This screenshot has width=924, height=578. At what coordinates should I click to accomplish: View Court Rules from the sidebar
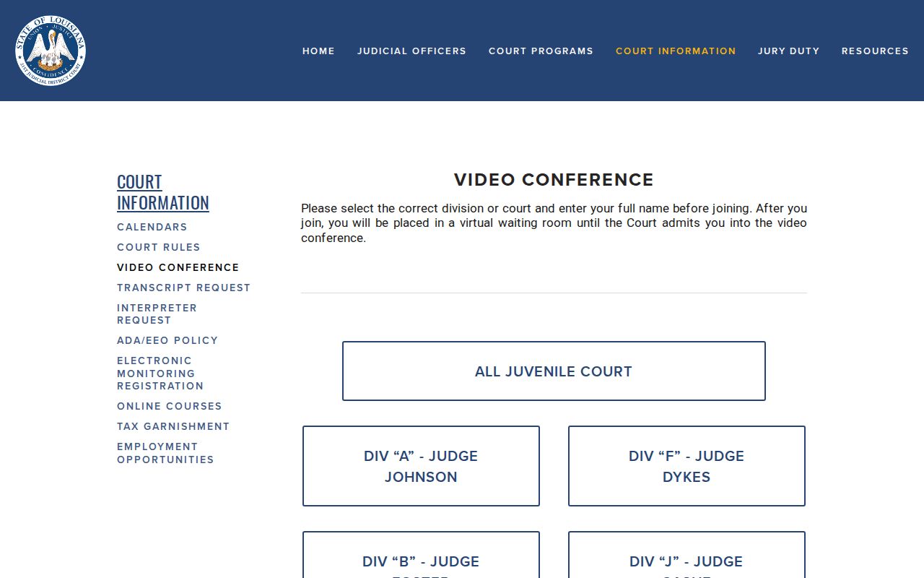pyautogui.click(x=159, y=247)
